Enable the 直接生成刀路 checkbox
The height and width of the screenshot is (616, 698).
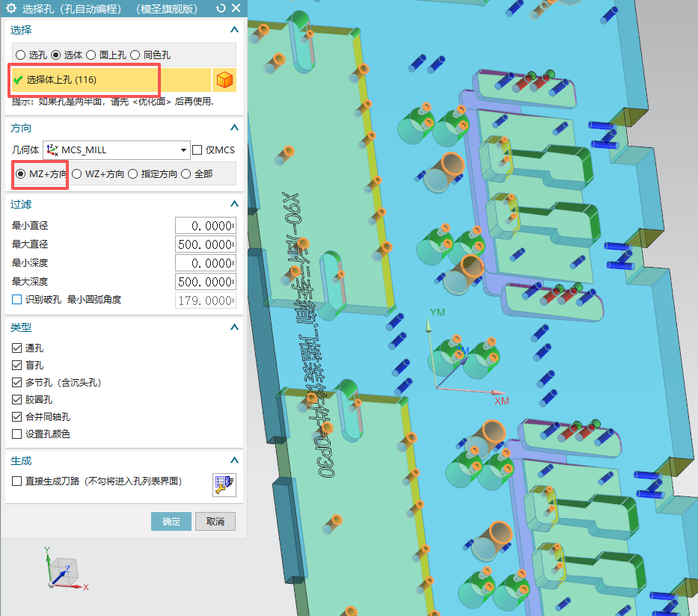coord(16,481)
